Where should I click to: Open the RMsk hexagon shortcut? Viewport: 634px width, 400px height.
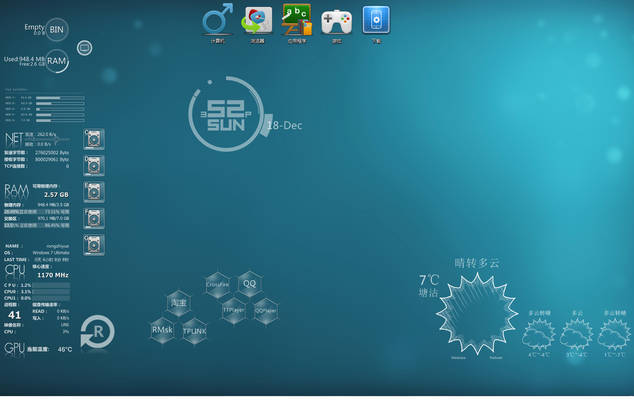point(163,329)
